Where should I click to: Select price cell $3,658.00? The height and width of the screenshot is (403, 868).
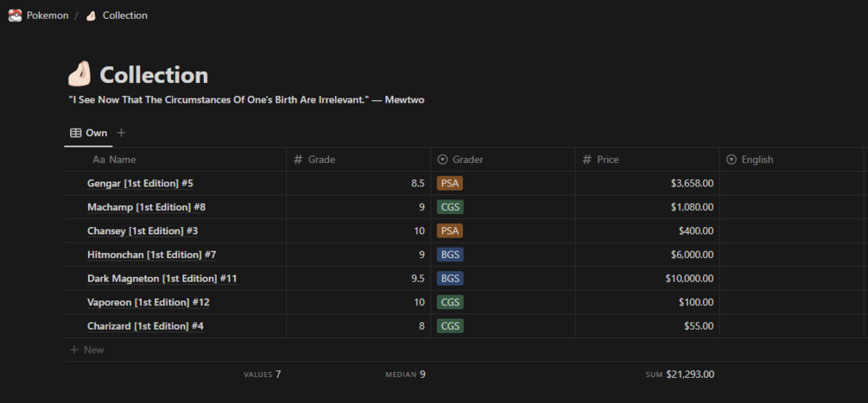[x=647, y=183]
